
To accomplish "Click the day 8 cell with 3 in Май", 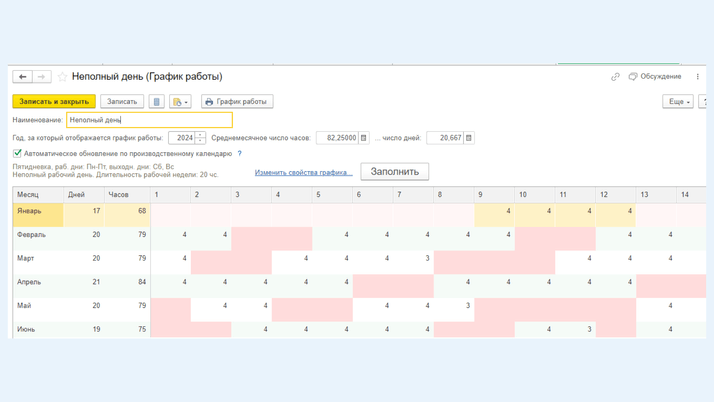I will (454, 310).
